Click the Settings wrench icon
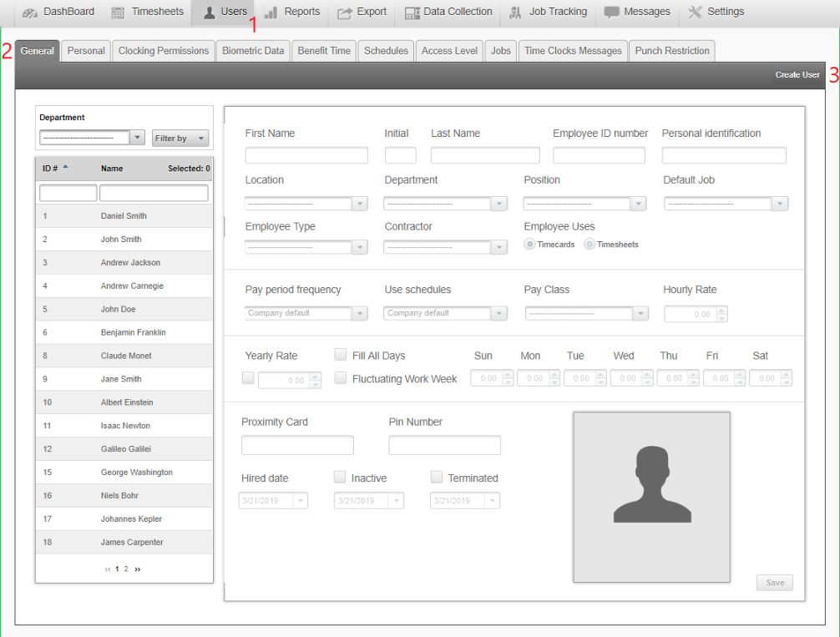The width and height of the screenshot is (840, 637). point(695,12)
